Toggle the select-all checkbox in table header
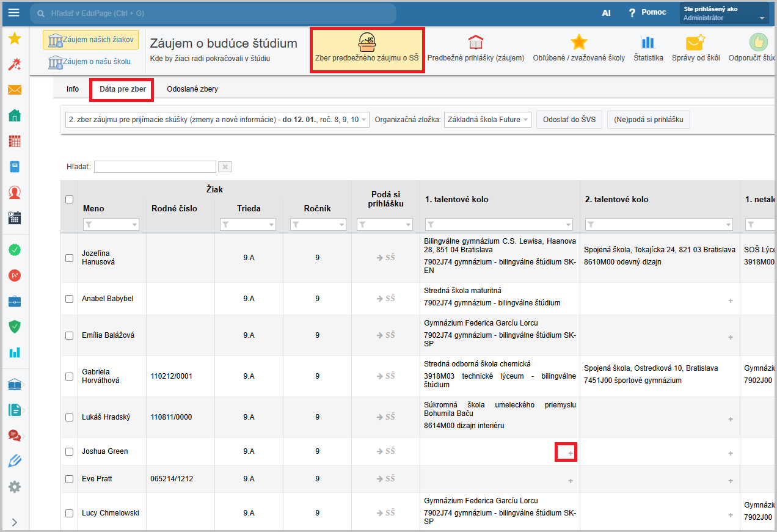777x532 pixels. point(69,199)
